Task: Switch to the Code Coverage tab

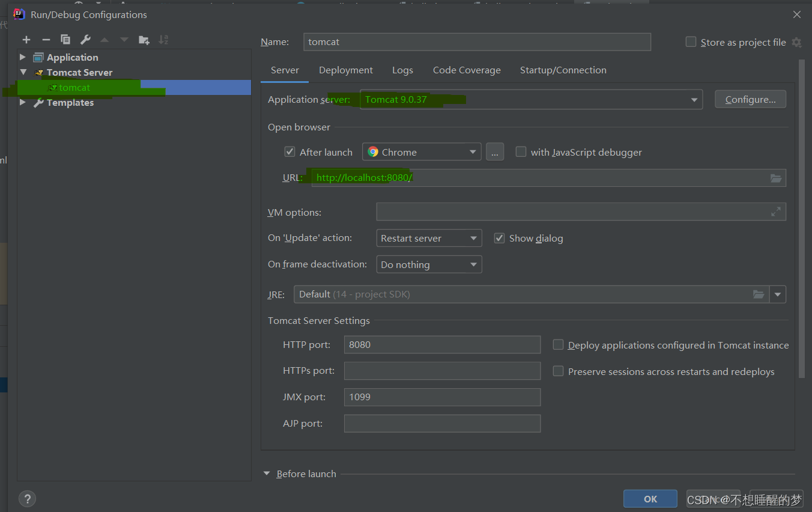Action: [467, 70]
